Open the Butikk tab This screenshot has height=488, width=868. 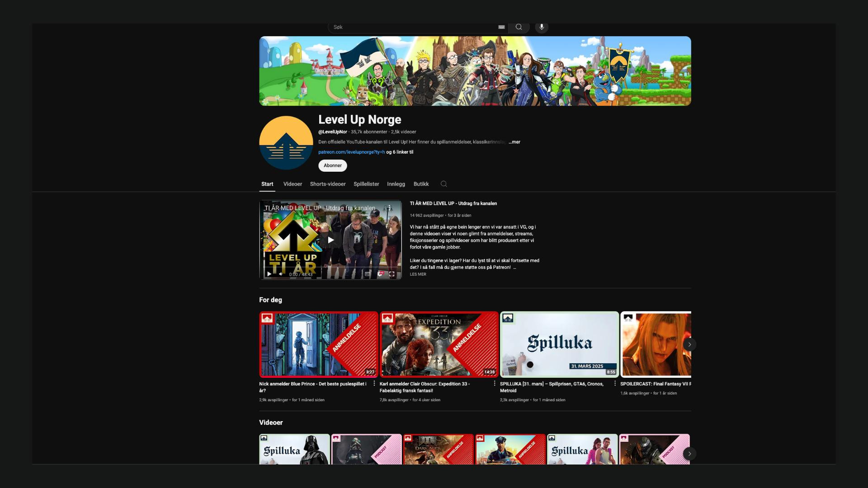point(421,184)
